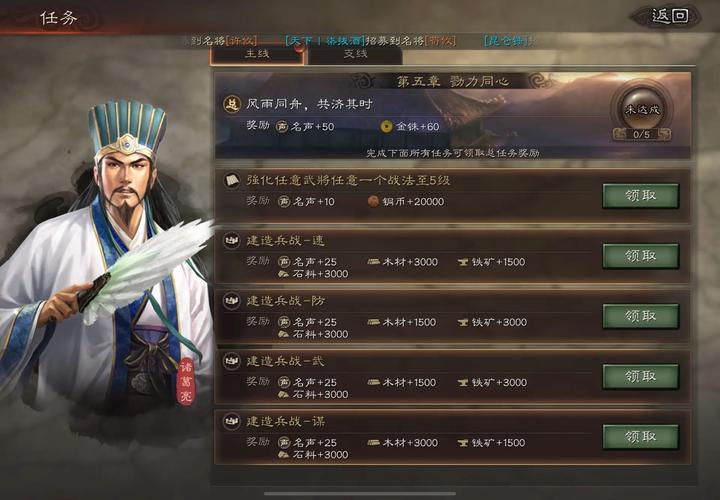720x500 pixels.
Task: Click the 总 icon beside 风雨同舟
Action: click(232, 104)
